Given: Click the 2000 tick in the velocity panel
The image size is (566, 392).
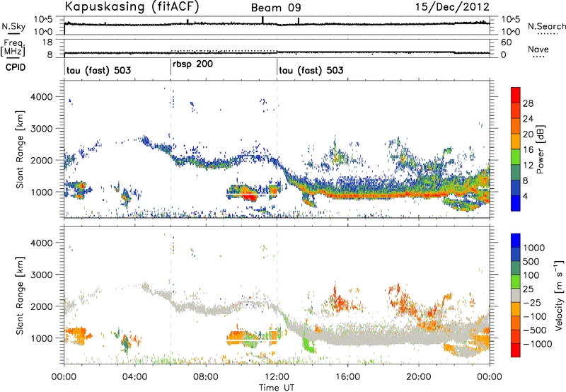Looking at the screenshot, I should (42, 306).
